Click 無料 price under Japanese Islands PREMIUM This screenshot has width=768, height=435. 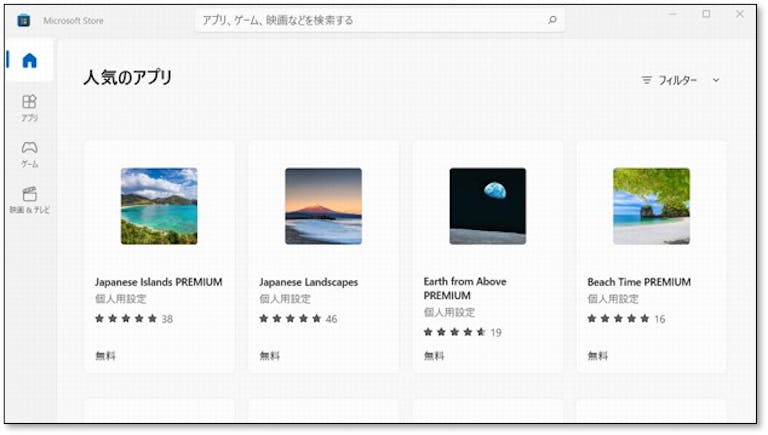(x=105, y=356)
